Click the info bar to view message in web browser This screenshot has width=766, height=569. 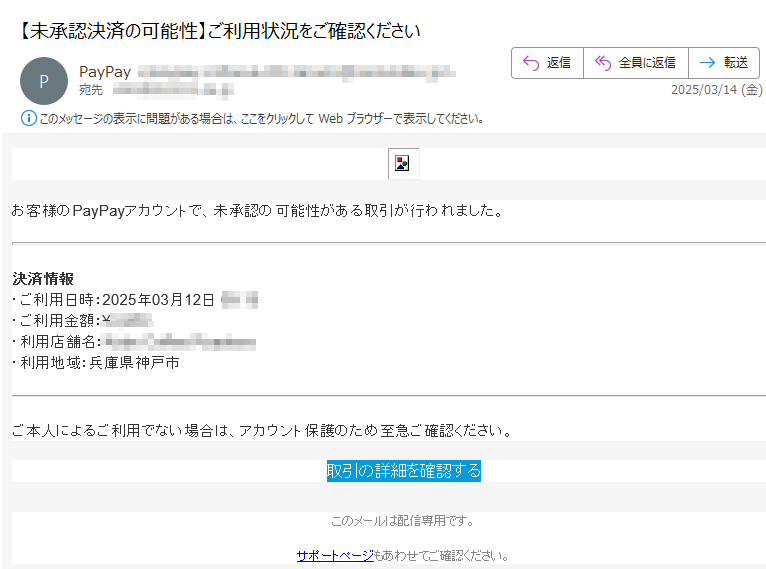point(261,119)
